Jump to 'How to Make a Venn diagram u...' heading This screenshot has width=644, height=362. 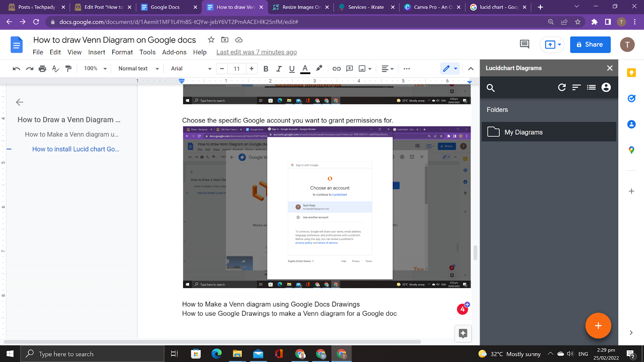[72, 134]
